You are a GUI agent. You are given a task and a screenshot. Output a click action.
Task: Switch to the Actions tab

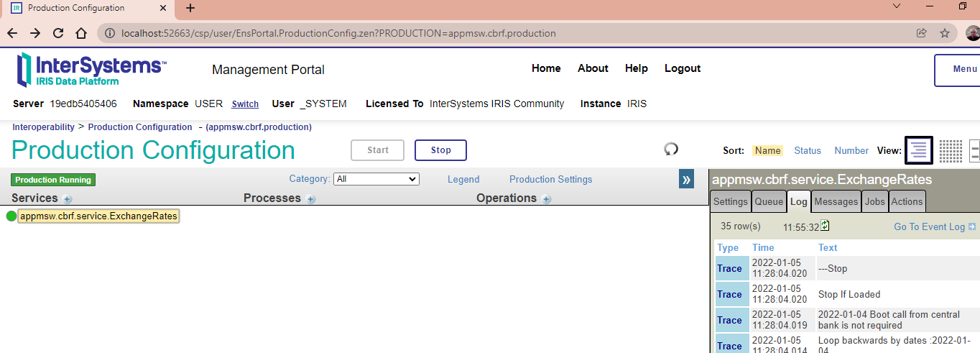click(x=907, y=201)
